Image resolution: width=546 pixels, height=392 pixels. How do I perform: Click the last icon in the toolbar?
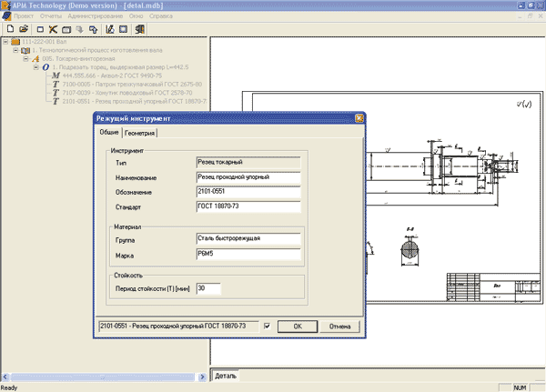(x=140, y=29)
